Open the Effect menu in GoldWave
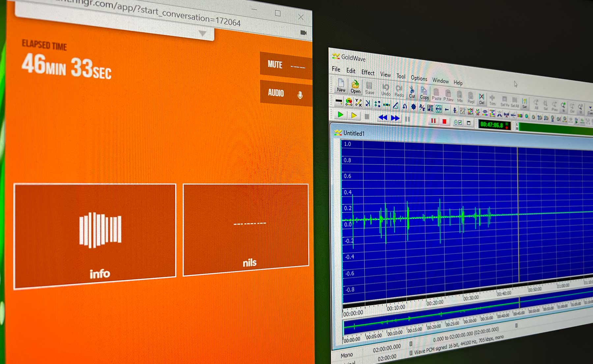Screen dimensions: 593x364 (x=368, y=72)
